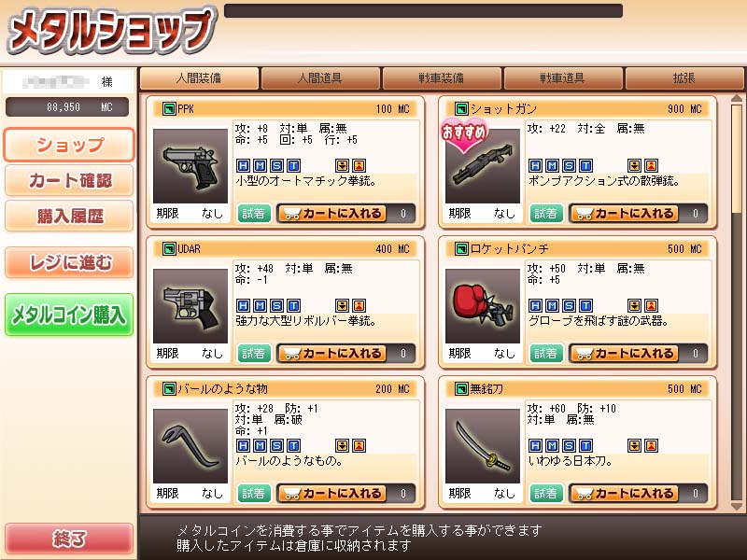Click the H icon on the Shotgun card
Screen dimensions: 747x560
click(x=535, y=166)
